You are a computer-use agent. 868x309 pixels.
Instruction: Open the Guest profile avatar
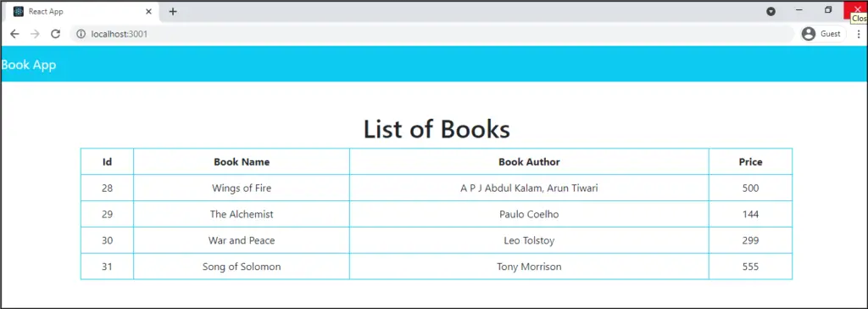tap(808, 34)
